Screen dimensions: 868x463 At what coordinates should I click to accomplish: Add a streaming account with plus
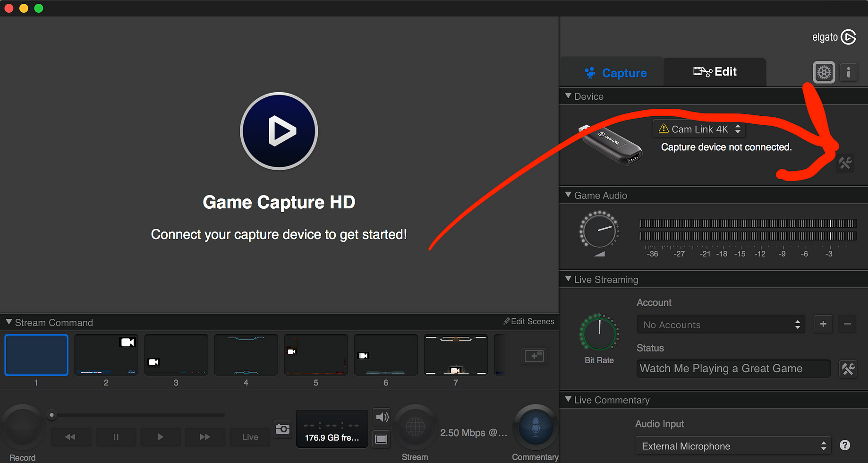coord(823,324)
